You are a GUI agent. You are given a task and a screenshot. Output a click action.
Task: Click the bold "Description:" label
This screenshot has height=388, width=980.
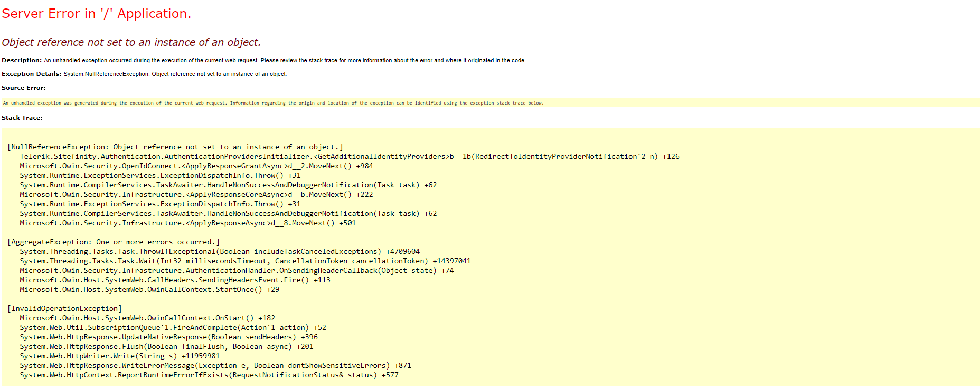pyautogui.click(x=22, y=60)
